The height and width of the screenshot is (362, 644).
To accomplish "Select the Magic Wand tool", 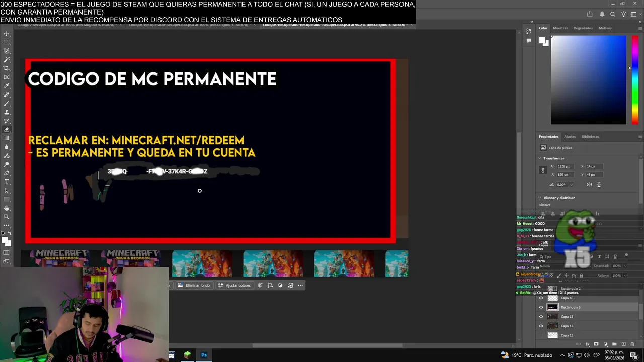I will (7, 60).
